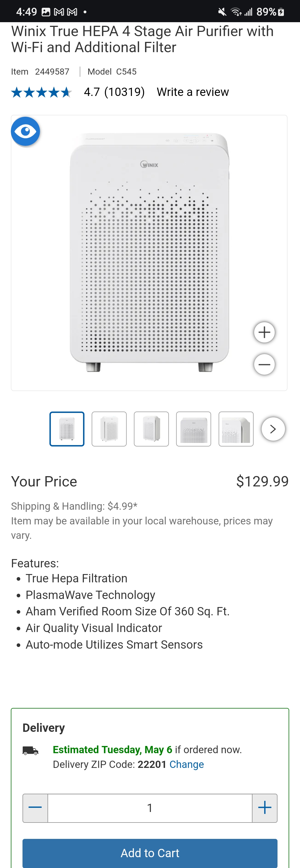Focus the quantity input field
The height and width of the screenshot is (868, 300).
150,808
